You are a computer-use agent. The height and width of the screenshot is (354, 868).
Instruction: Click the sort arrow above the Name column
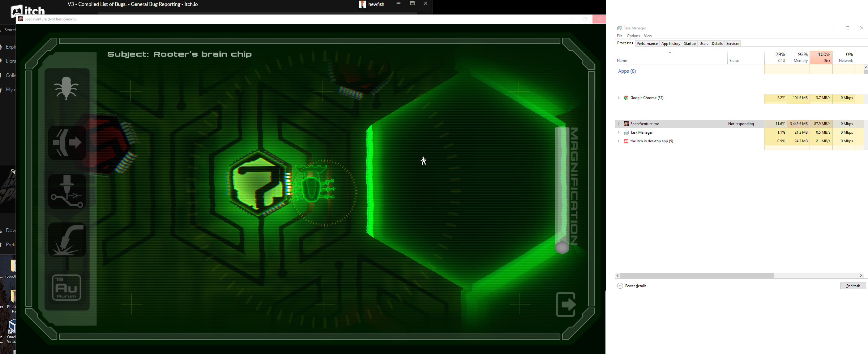pos(670,53)
